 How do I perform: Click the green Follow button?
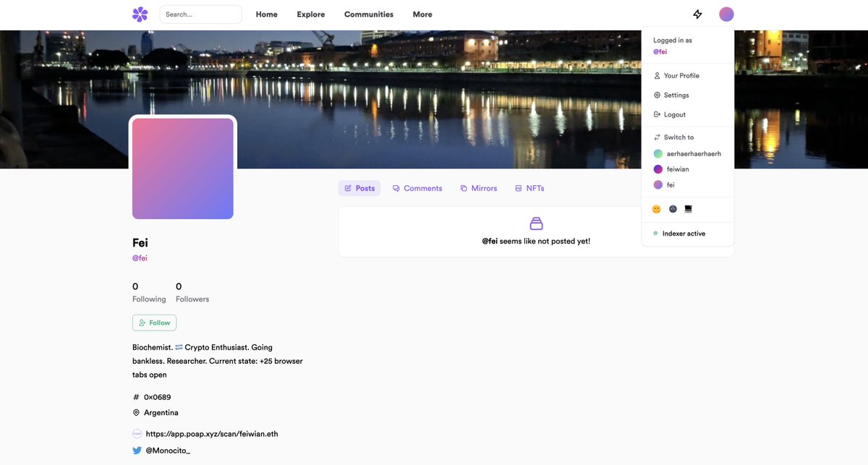point(154,323)
